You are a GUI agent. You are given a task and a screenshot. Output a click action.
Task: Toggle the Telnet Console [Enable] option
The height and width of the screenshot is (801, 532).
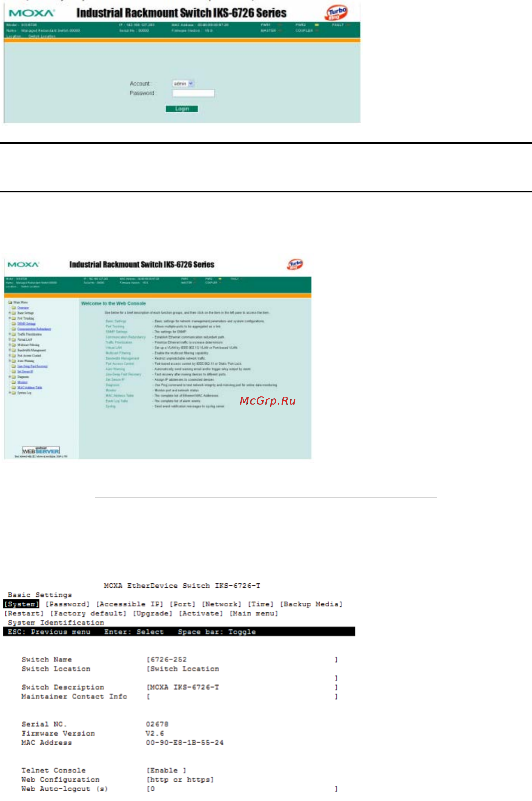166,770
